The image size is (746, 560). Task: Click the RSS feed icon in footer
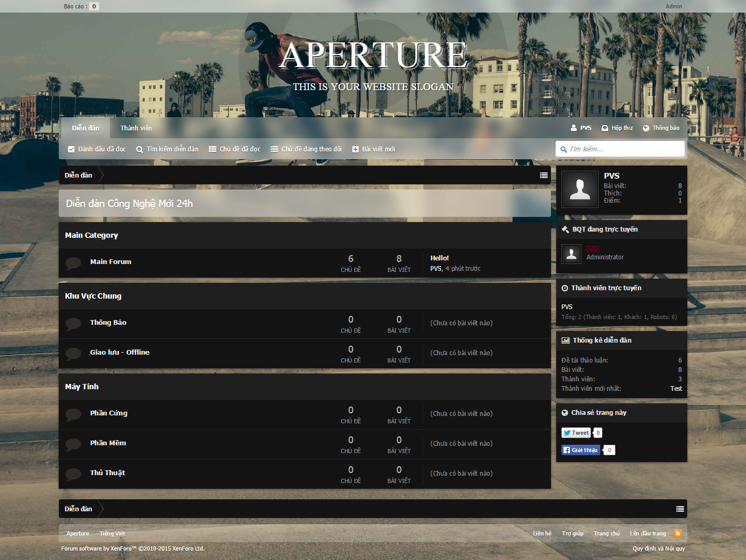coord(678,533)
